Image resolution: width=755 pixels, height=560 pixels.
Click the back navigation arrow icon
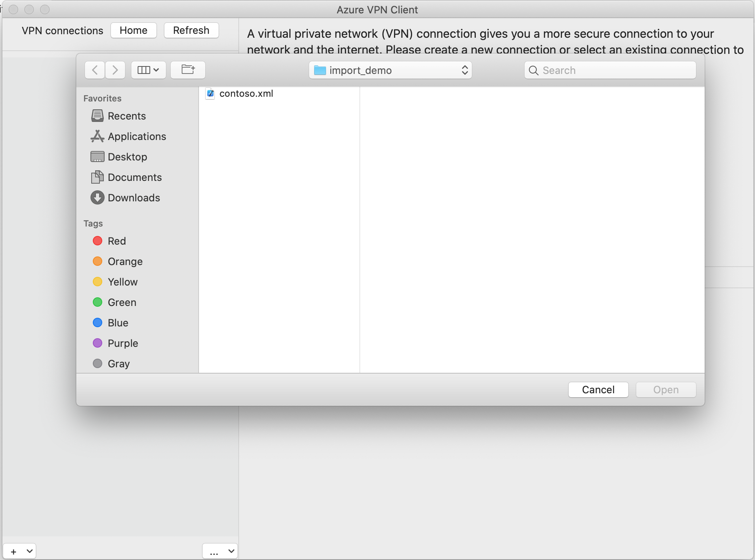click(x=94, y=70)
